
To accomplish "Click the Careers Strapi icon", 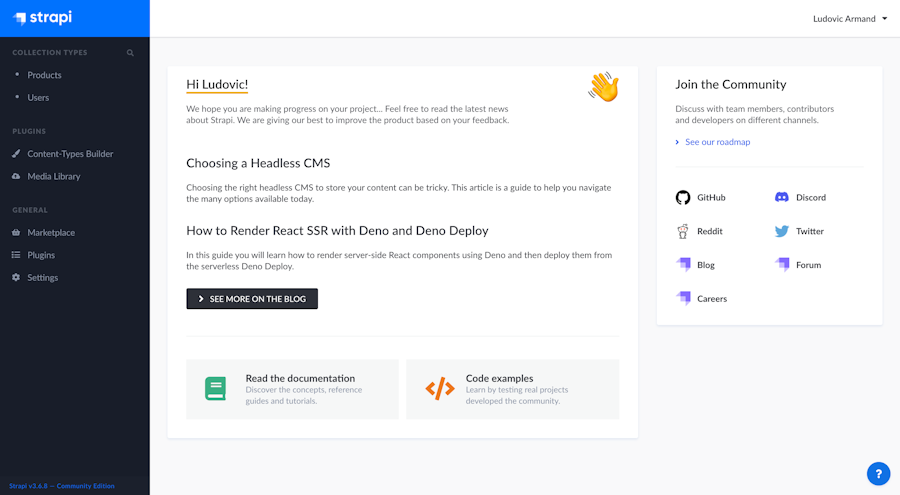I will (x=683, y=298).
